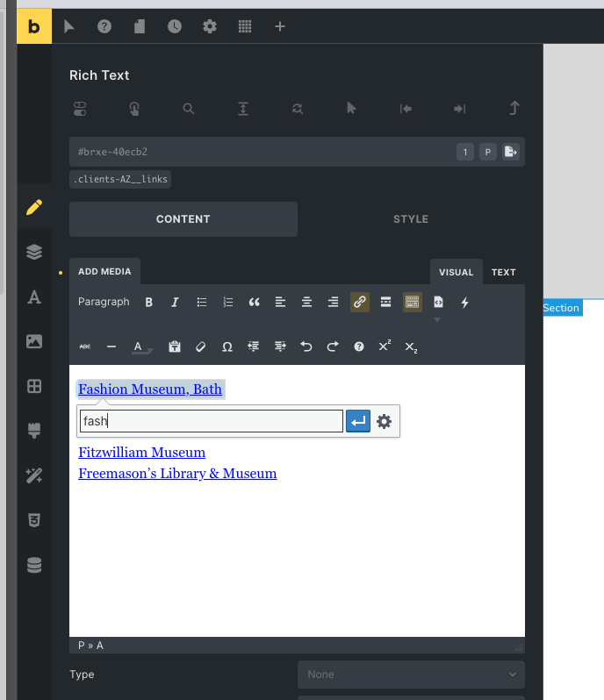The image size is (604, 700).
Task: Click the cursor arrow icon under Rich Text
Action: tap(351, 108)
